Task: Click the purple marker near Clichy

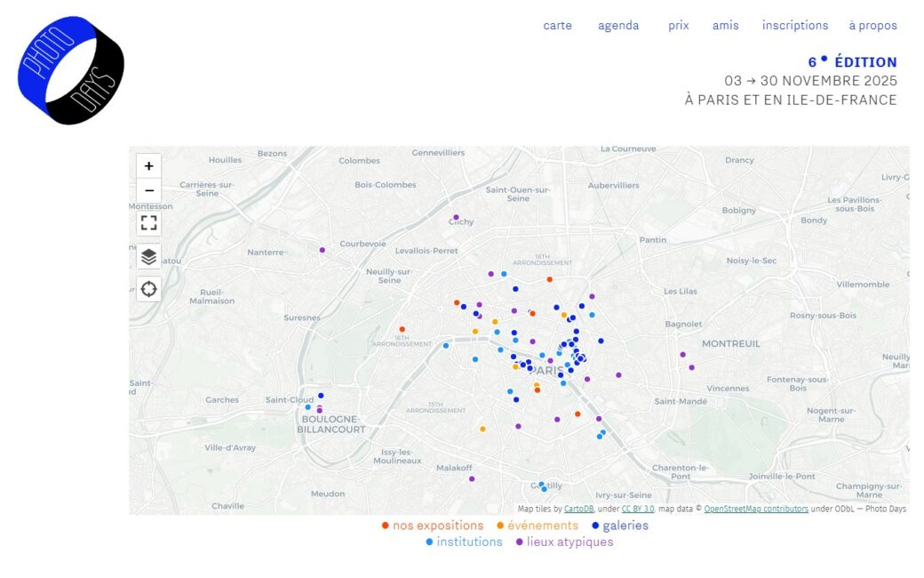Action: coord(456,217)
